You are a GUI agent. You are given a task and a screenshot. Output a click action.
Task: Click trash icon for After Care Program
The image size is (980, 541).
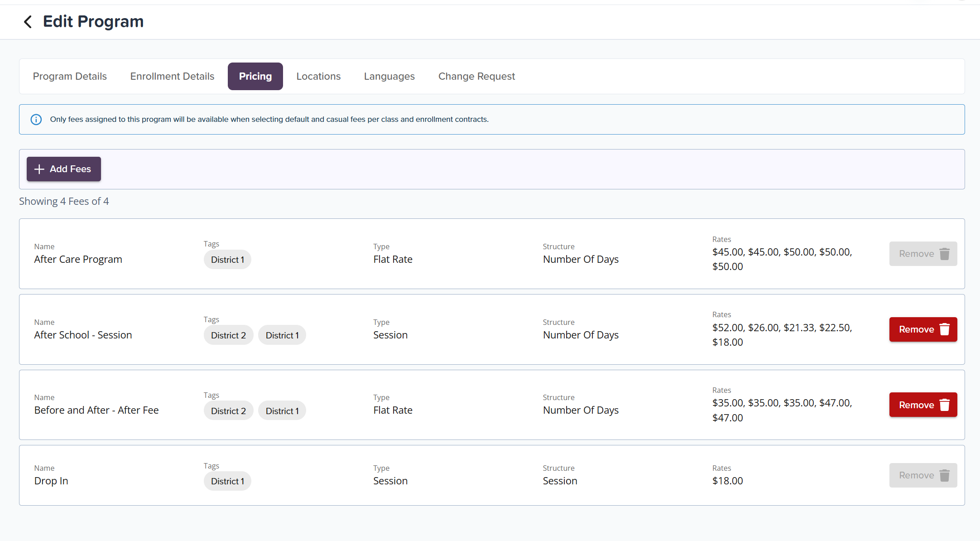tap(945, 254)
